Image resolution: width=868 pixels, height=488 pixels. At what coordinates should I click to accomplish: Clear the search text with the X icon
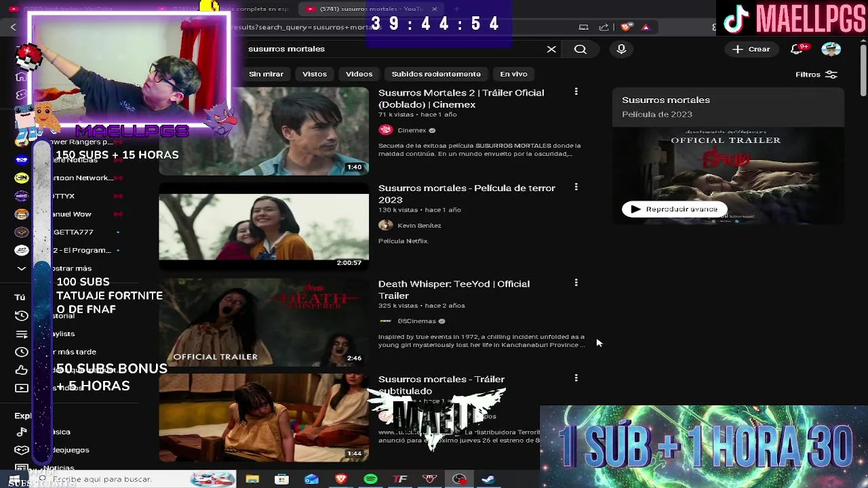[x=551, y=49]
